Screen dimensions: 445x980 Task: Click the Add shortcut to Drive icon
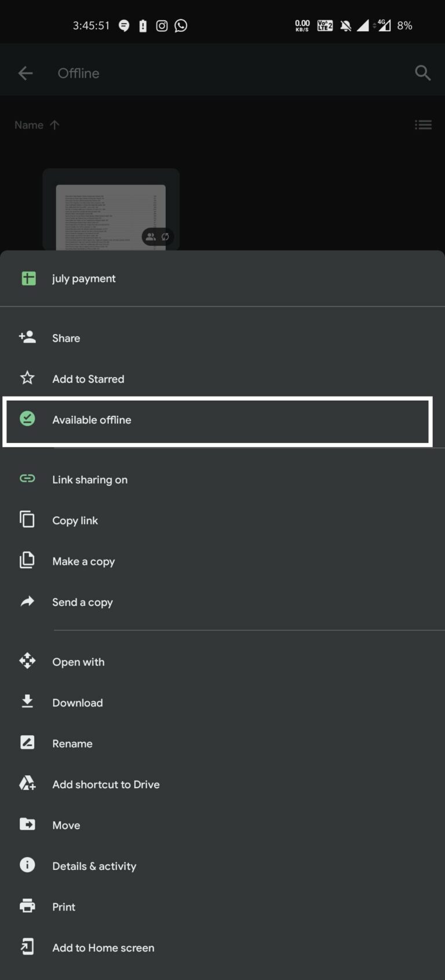pyautogui.click(x=27, y=783)
